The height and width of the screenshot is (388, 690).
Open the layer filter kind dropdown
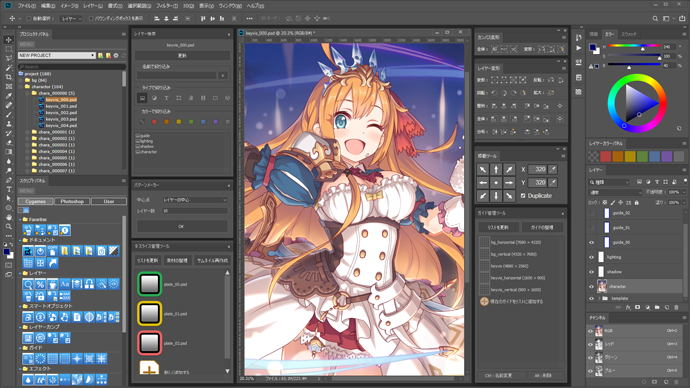(609, 182)
